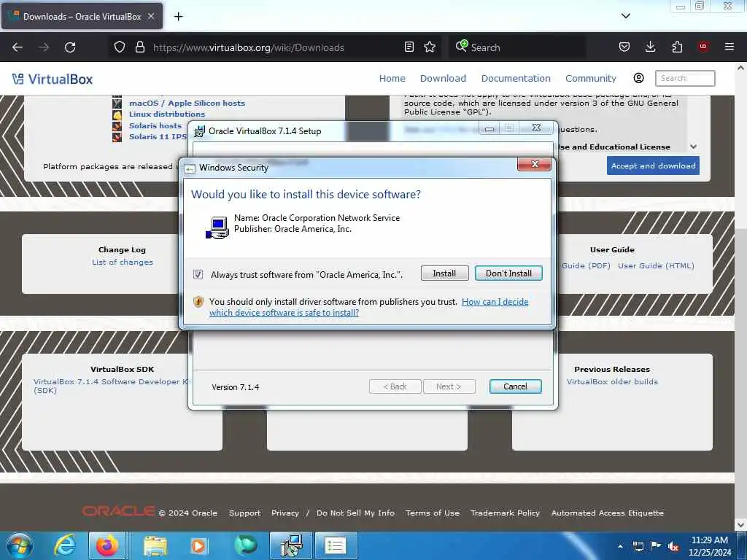Uncheck Always trust software from Oracle America

(198, 274)
